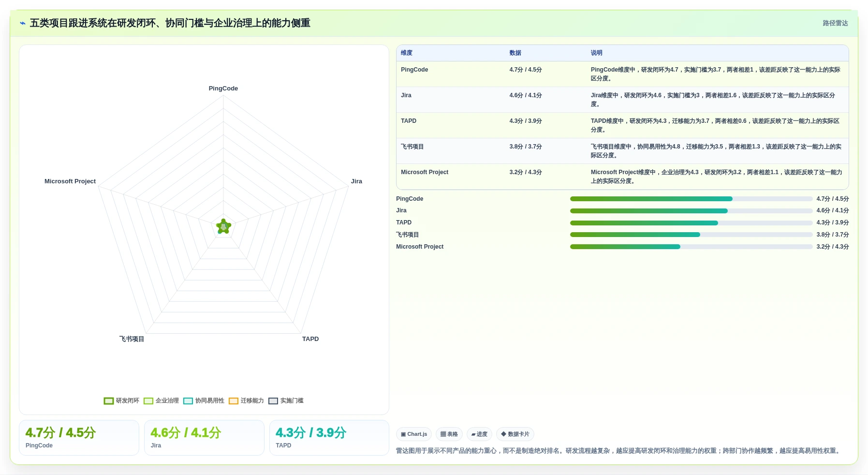
Task: Open the TAPD 4.3分 / 3.9分 stat card
Action: (x=329, y=438)
